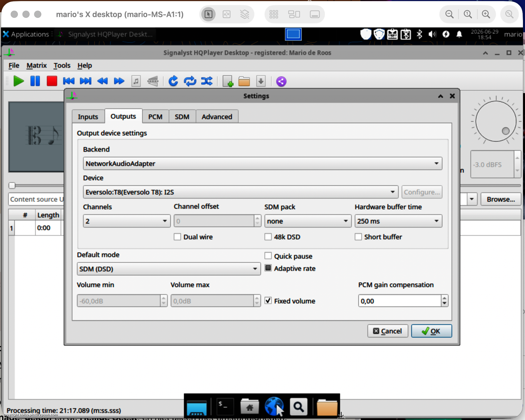The height and width of the screenshot is (420, 525).
Task: Click the notification bell tray icon
Action: [x=459, y=34]
